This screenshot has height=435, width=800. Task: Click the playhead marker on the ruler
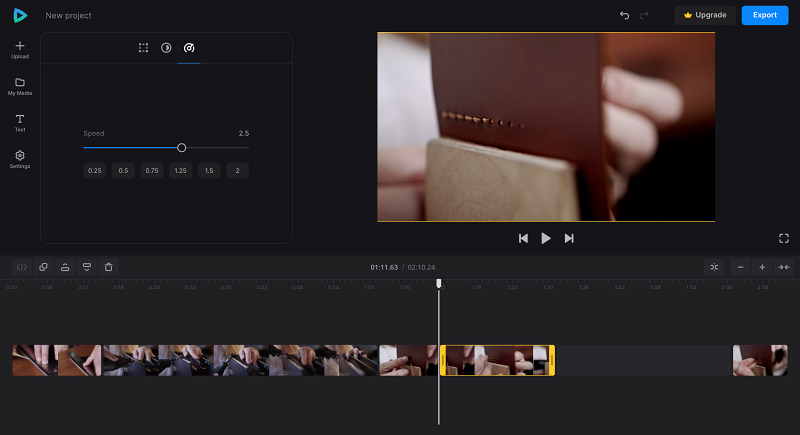click(x=439, y=283)
